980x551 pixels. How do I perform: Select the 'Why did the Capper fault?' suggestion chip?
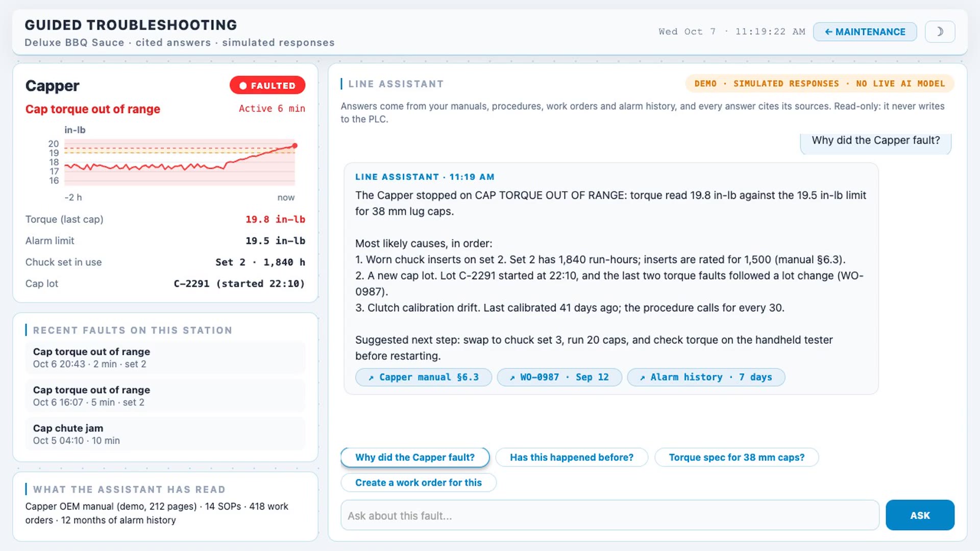click(x=415, y=457)
